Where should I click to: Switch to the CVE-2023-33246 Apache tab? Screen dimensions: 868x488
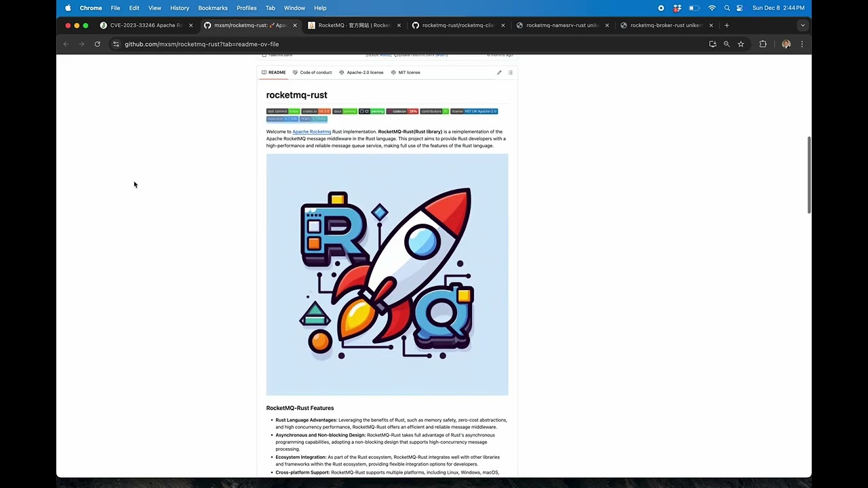pyautogui.click(x=146, y=25)
